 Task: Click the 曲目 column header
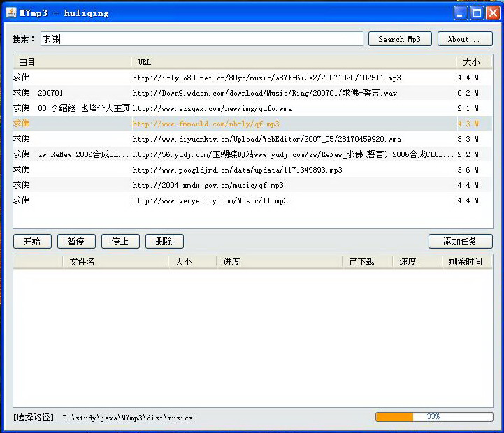point(72,62)
